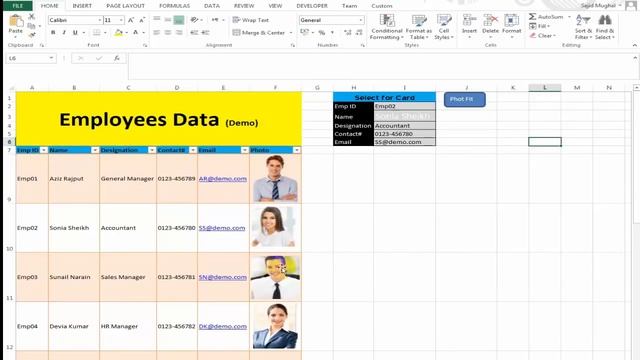640x360 pixels.
Task: Click the Decrease Decimal icon
Action: click(359, 33)
